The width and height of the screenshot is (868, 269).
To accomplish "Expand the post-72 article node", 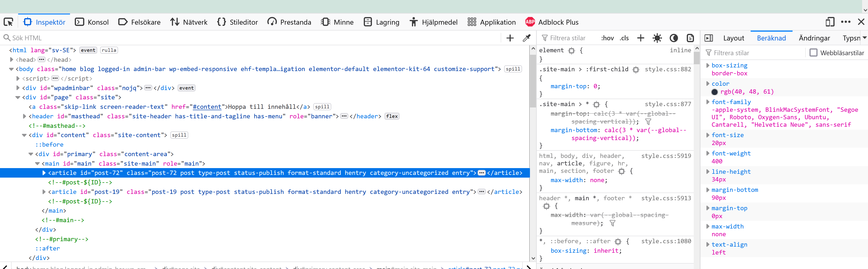I will pos(44,173).
